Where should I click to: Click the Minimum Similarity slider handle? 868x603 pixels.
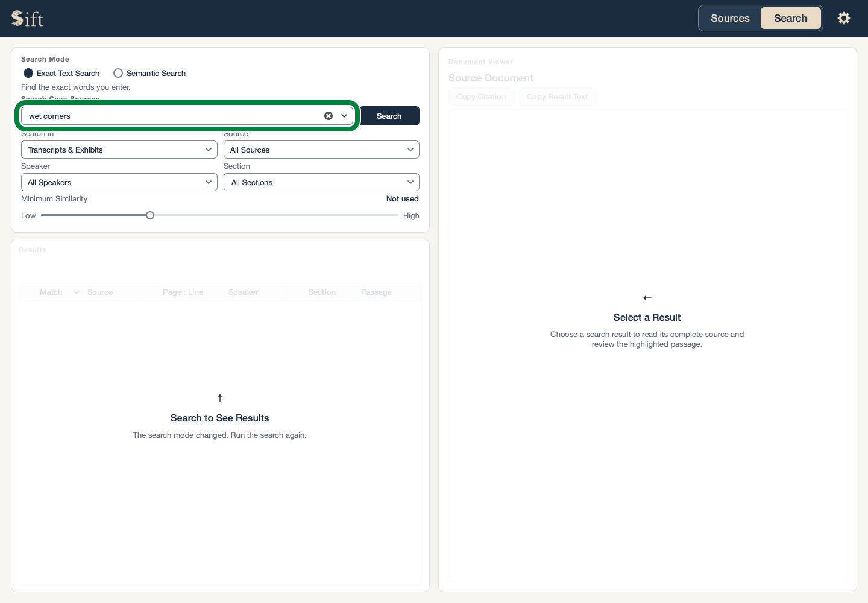[x=150, y=215]
